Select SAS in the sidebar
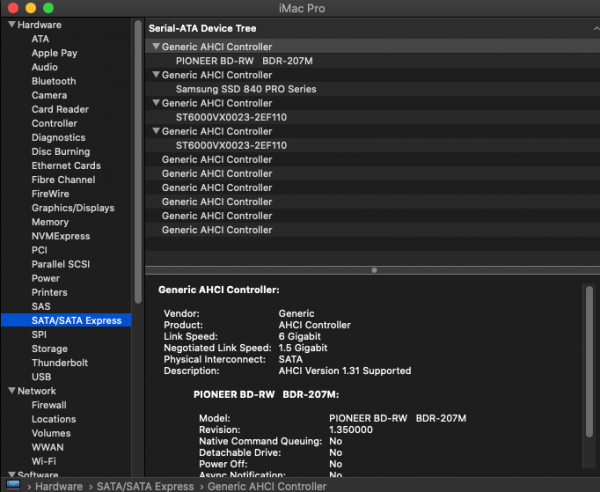600x492 pixels. coord(41,306)
